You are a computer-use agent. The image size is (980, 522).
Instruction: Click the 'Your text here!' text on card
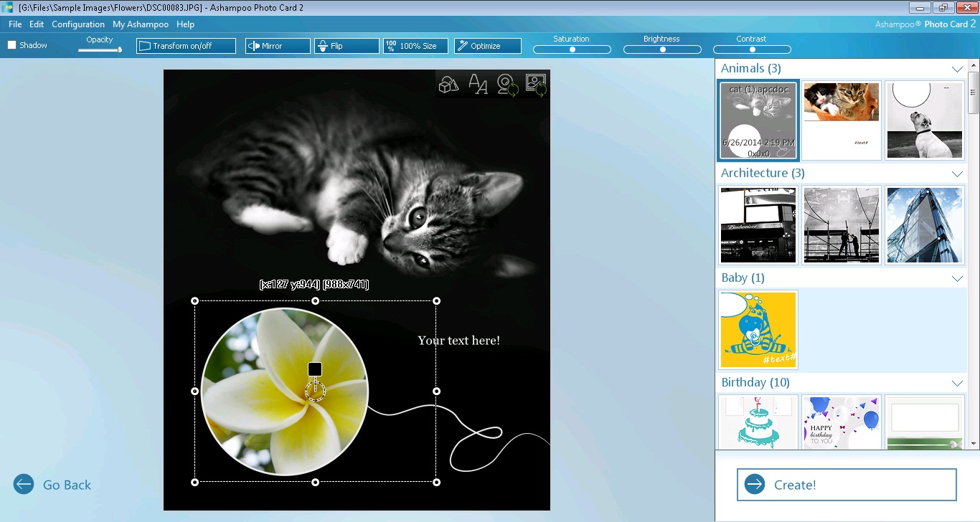(458, 341)
